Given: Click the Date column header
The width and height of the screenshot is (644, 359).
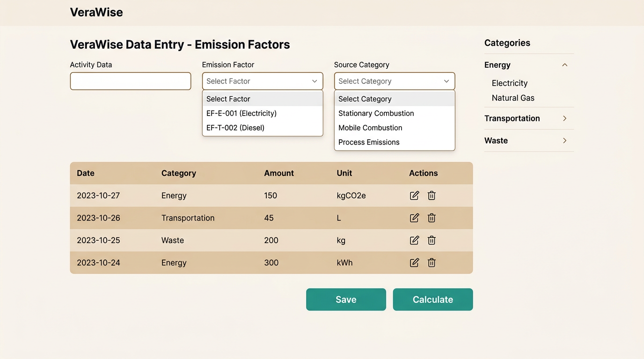Looking at the screenshot, I should pos(86,173).
